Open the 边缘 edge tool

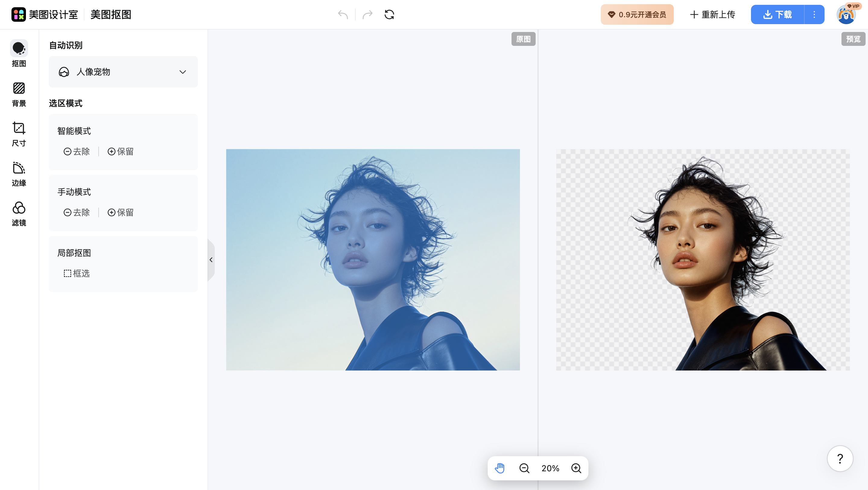tap(19, 173)
